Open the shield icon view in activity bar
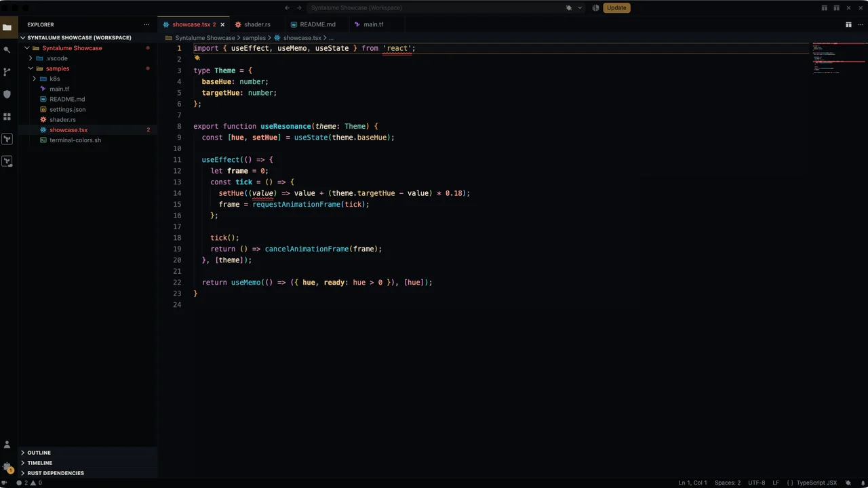The width and height of the screenshot is (868, 488). [x=7, y=94]
